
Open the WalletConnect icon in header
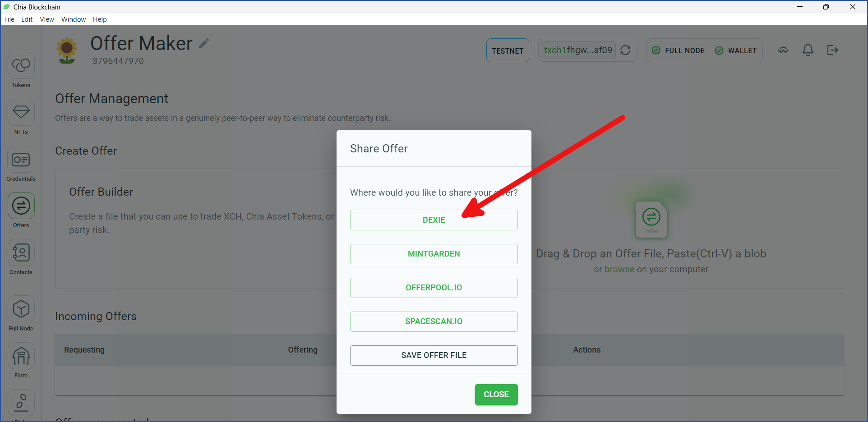[783, 50]
